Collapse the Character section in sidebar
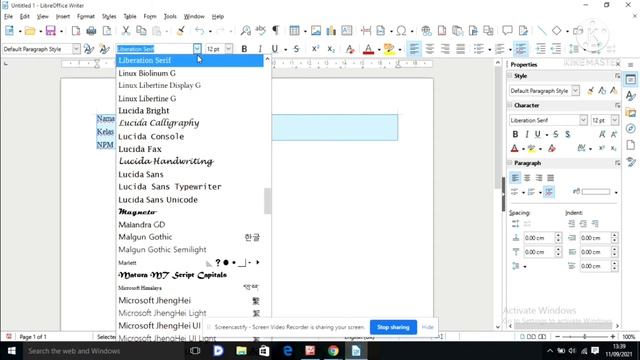 510,105
